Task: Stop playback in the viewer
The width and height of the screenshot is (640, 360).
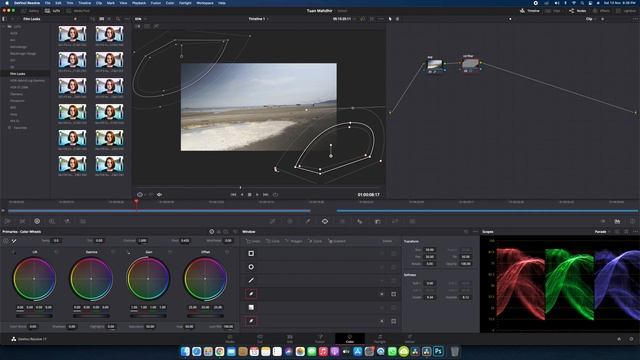Action: (x=249, y=195)
